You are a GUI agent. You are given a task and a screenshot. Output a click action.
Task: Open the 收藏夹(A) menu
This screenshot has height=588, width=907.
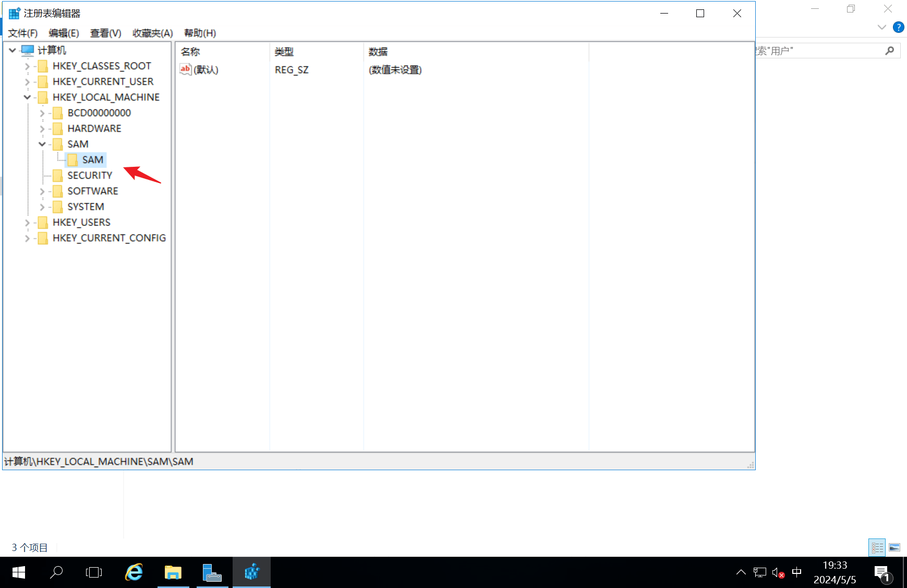152,33
